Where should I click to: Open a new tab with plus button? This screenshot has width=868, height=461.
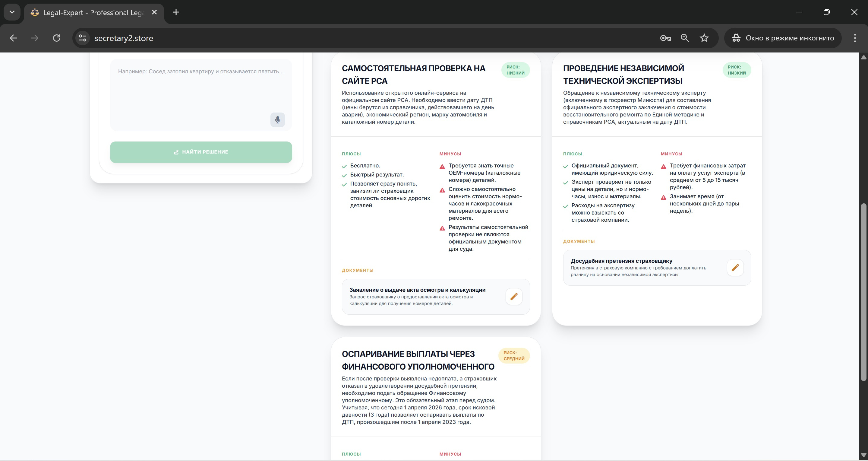tap(176, 12)
